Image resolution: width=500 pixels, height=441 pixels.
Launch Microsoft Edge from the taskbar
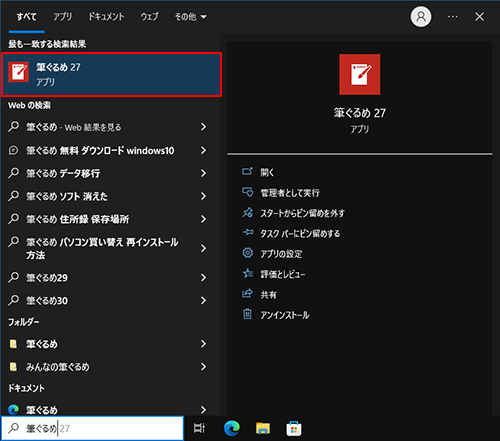coord(232,428)
